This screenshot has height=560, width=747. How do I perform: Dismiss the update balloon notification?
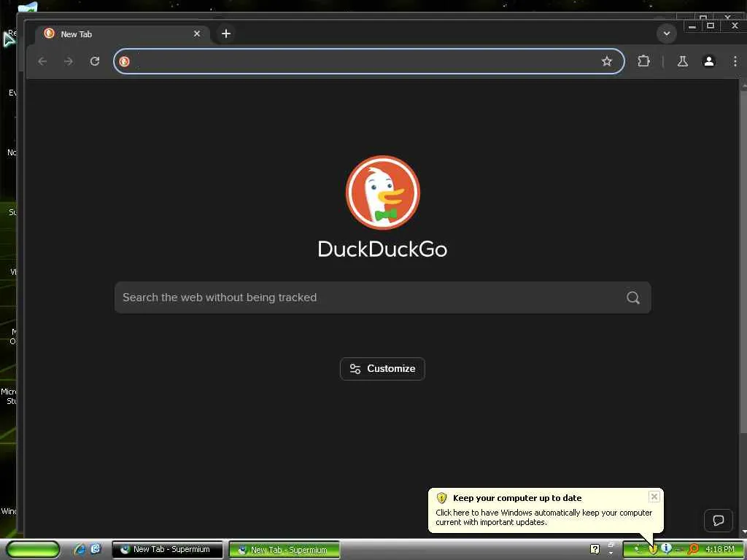[x=654, y=497]
